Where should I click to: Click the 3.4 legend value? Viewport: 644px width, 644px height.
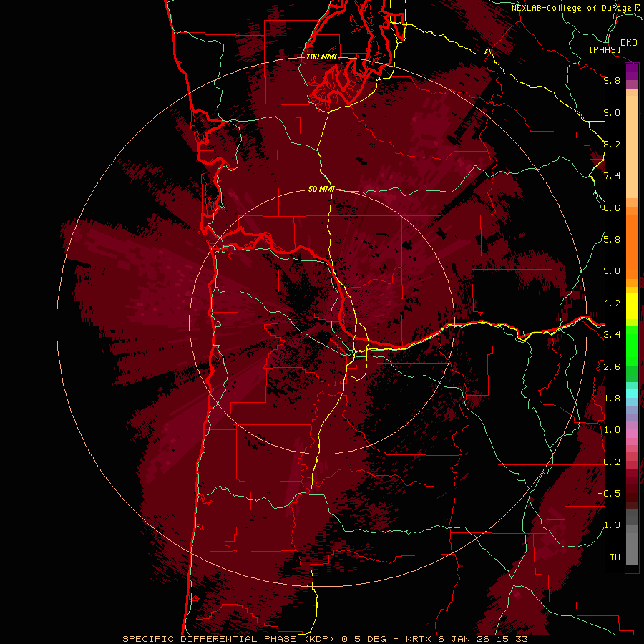612,335
